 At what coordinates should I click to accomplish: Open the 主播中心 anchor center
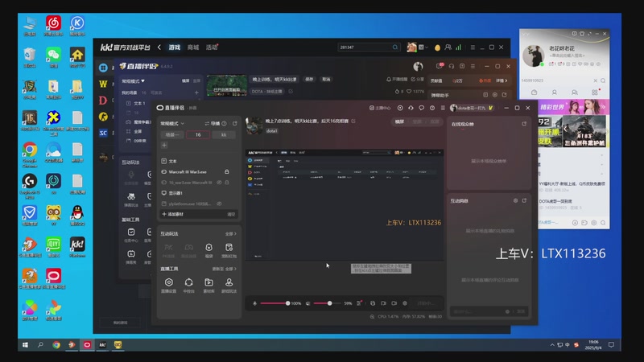(x=380, y=108)
